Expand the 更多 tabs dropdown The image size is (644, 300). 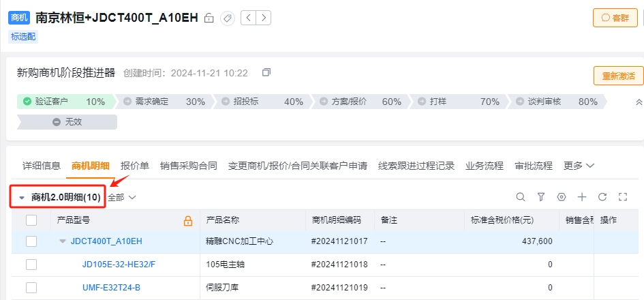point(579,166)
